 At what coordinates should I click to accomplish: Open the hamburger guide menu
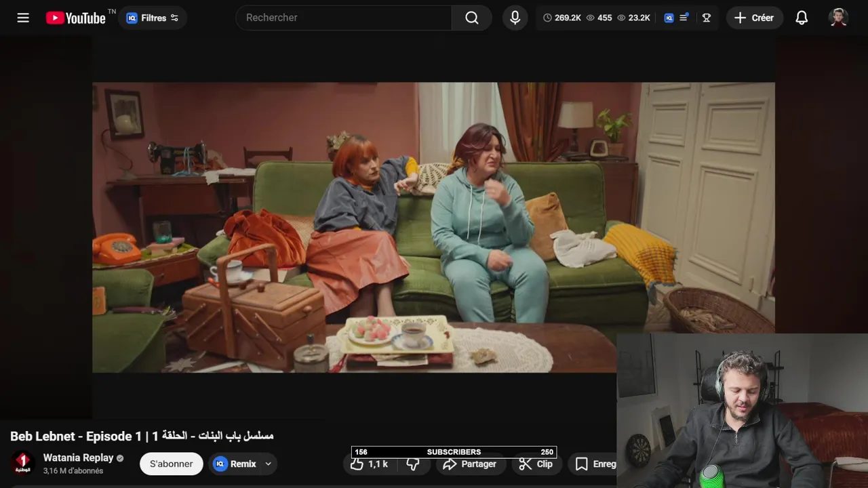click(x=23, y=18)
